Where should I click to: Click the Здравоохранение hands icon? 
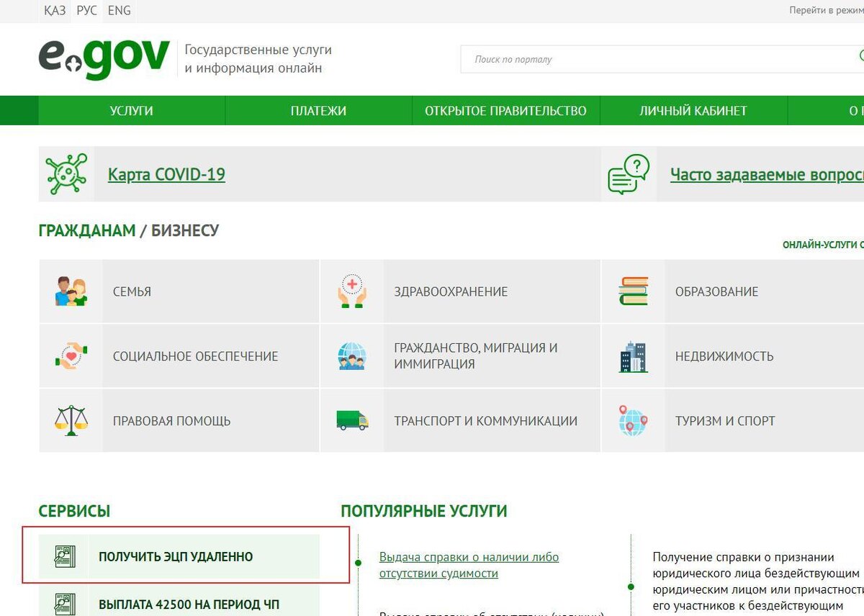tap(352, 291)
